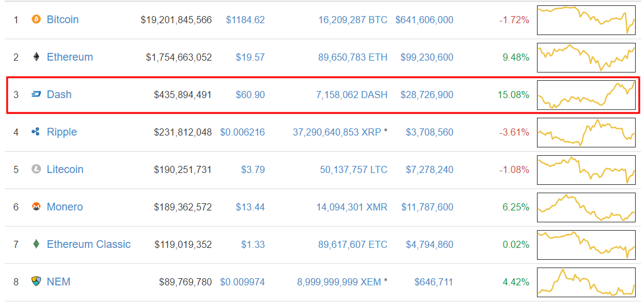644x302 pixels.
Task: Click NEM price $0.009974
Action: click(x=243, y=282)
